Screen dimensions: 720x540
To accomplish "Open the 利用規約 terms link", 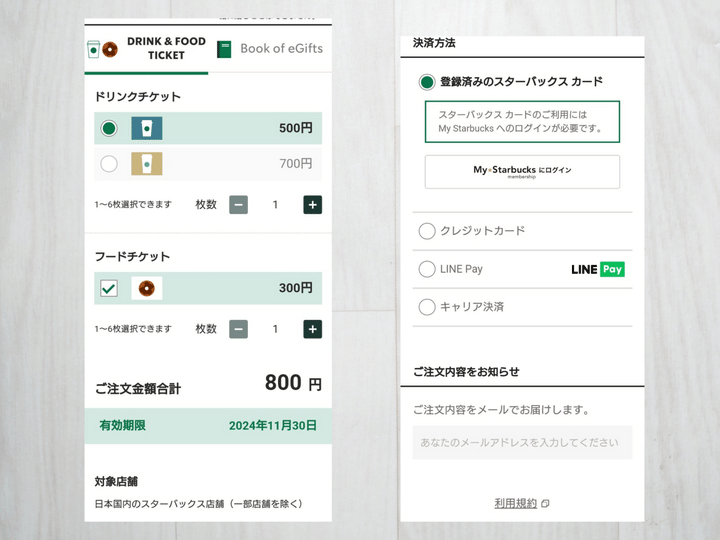I will 516,503.
